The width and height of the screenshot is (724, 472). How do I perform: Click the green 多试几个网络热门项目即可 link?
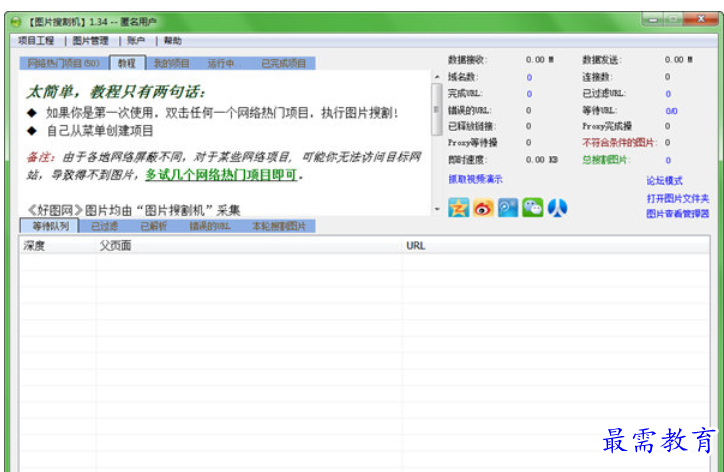[x=222, y=175]
